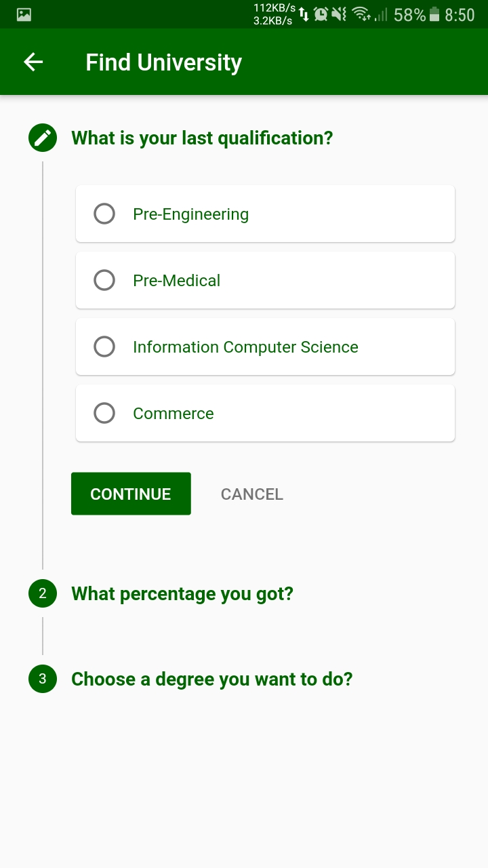Tap the muted sound status icon
The height and width of the screenshot is (868, 488).
coord(340,14)
